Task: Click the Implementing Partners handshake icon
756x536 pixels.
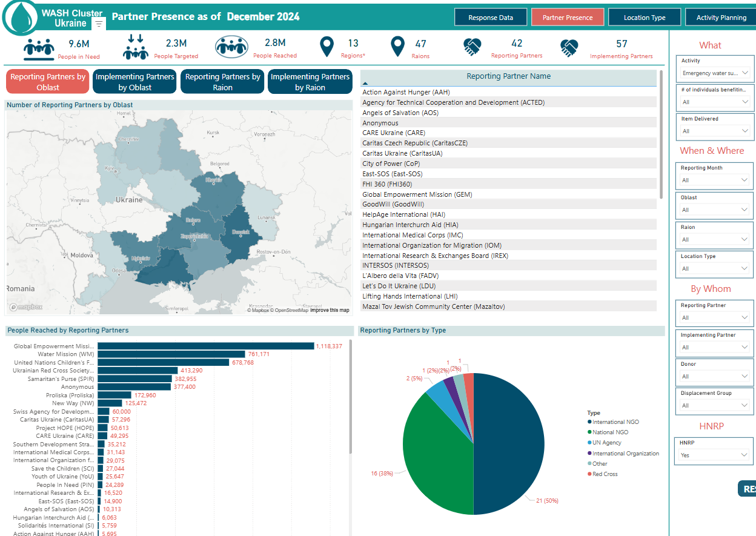Action: 569,48
